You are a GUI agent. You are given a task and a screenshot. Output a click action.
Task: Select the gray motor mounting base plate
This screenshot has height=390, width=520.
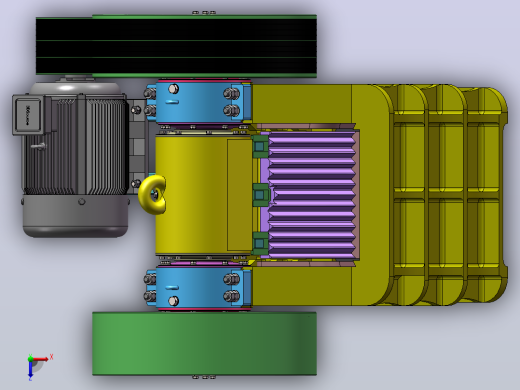[138, 147]
